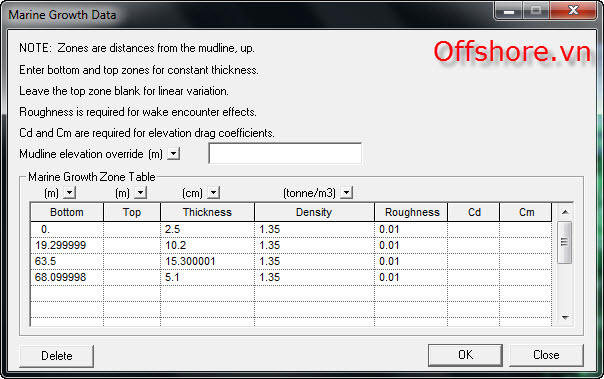Open the Density unit (tonne/m3) dropdown
This screenshot has width=604, height=379.
[x=347, y=192]
